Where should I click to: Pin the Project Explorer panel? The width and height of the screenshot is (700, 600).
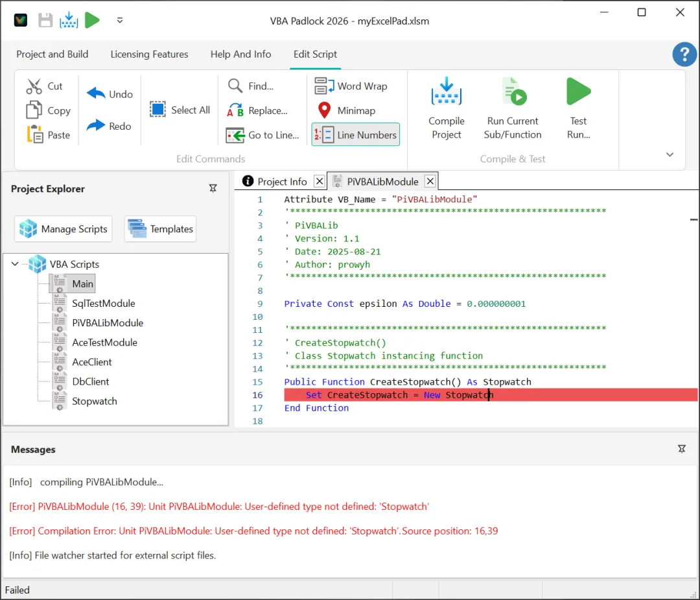pos(213,189)
